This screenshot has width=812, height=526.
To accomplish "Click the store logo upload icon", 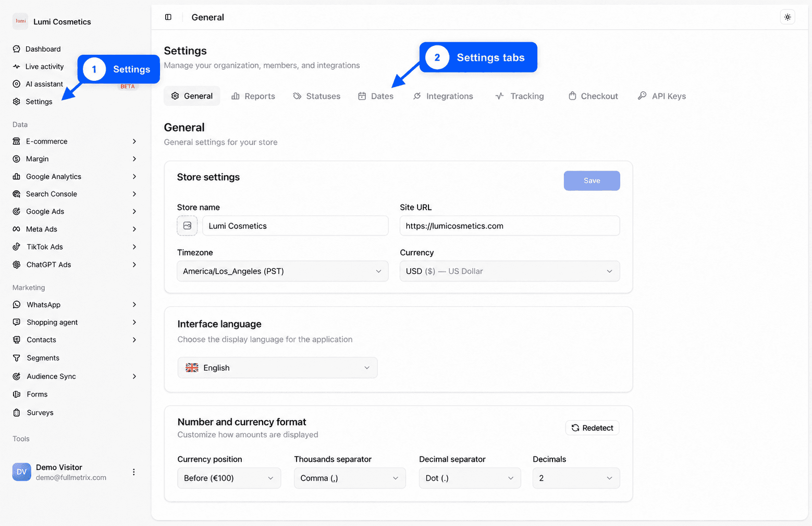I will (187, 226).
